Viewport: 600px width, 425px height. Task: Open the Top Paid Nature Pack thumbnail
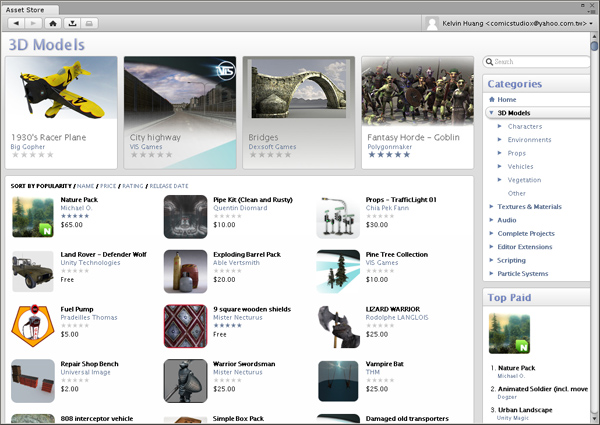click(509, 334)
